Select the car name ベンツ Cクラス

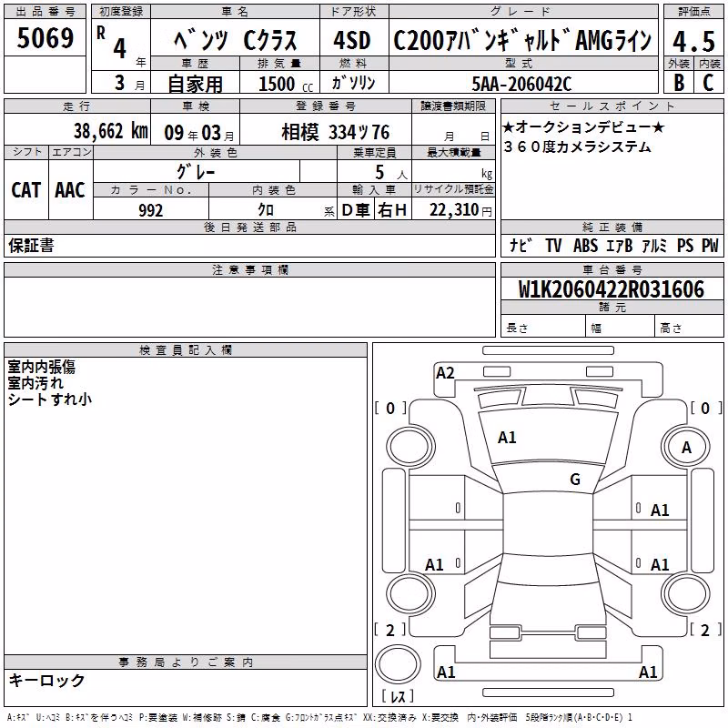[x=236, y=41]
